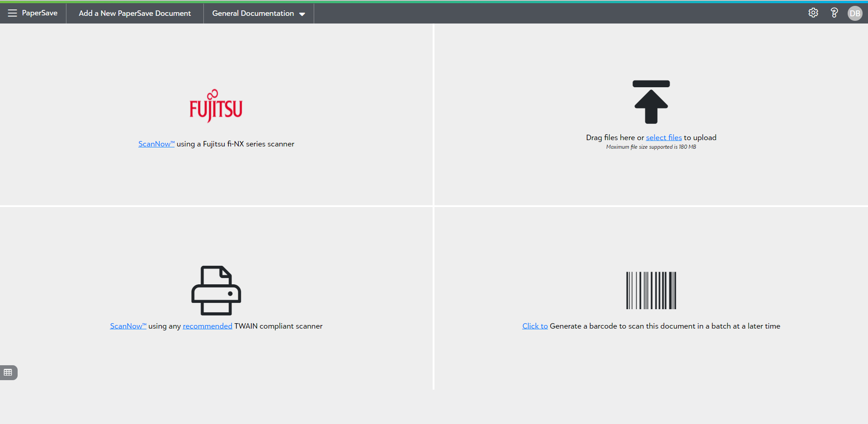Image resolution: width=868 pixels, height=424 pixels.
Task: Expand the General Documentation dropdown arrow
Action: tap(302, 14)
